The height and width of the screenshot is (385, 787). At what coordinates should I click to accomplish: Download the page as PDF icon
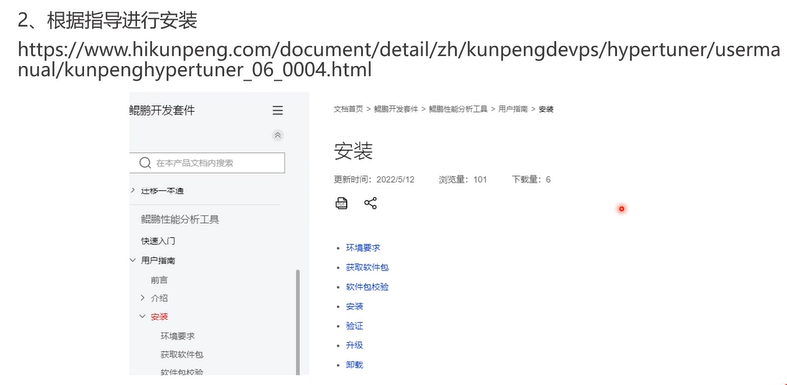tap(341, 203)
